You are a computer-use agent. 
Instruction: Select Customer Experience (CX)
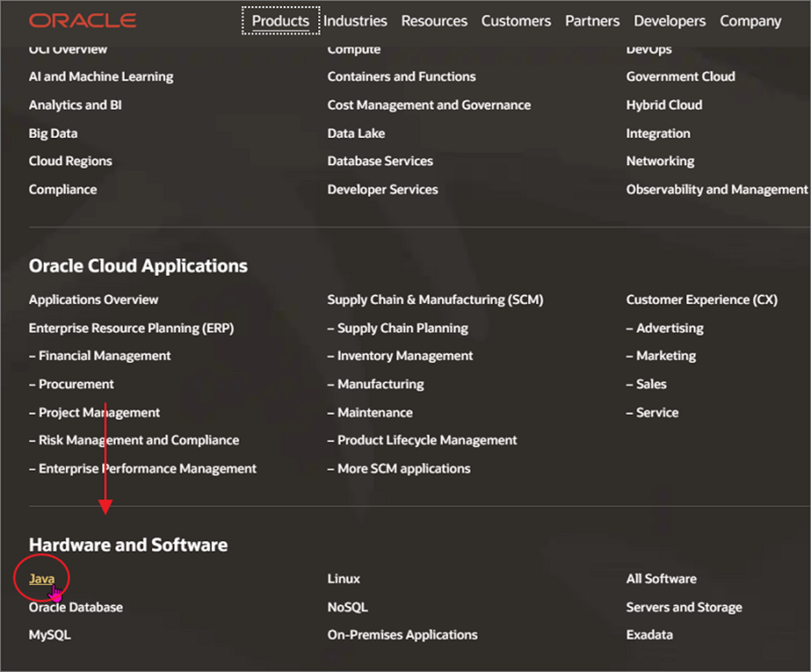[x=702, y=300]
